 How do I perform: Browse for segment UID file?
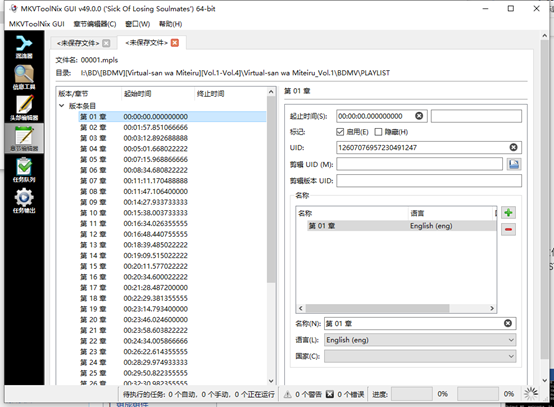click(514, 164)
